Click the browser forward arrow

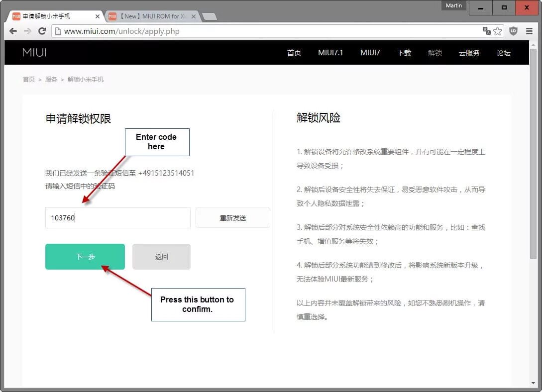(x=28, y=31)
